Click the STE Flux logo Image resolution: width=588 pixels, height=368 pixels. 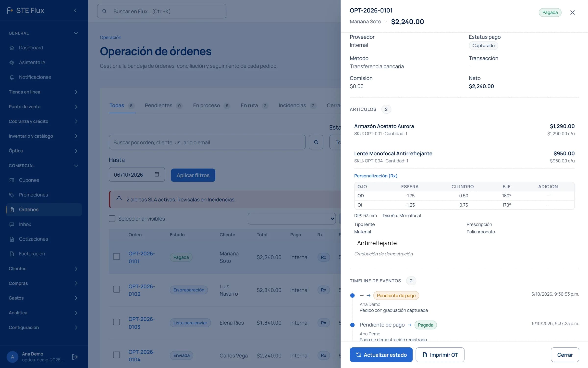pyautogui.click(x=25, y=10)
